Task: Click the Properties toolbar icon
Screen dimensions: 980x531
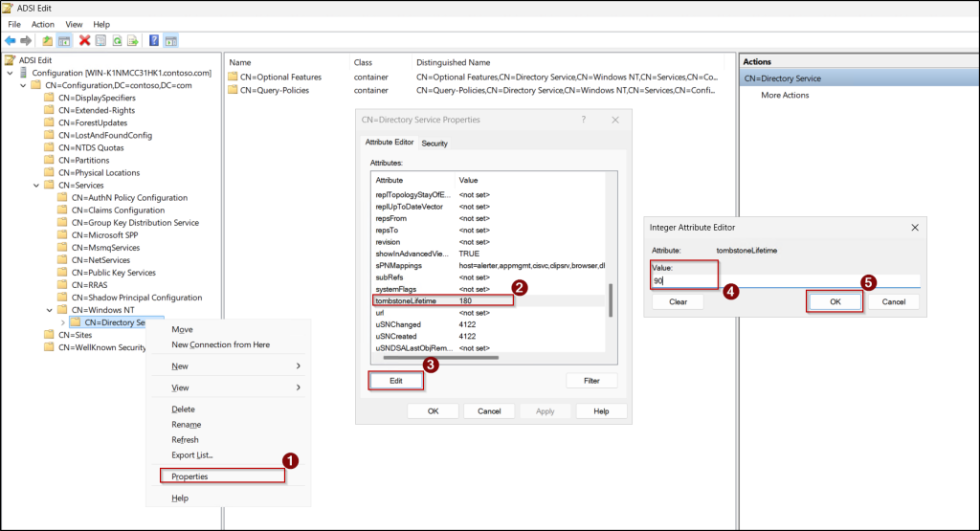Action: 100,40
